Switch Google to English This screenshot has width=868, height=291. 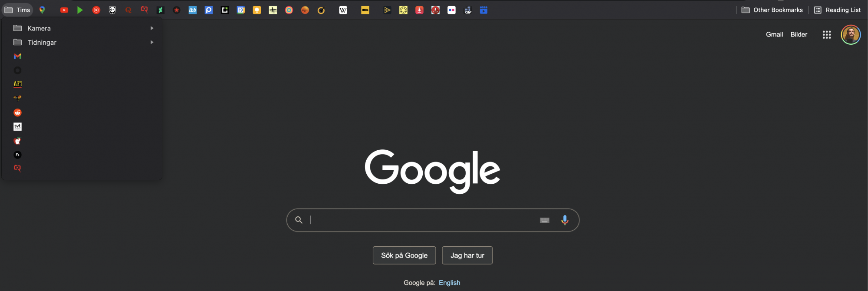coord(449,283)
